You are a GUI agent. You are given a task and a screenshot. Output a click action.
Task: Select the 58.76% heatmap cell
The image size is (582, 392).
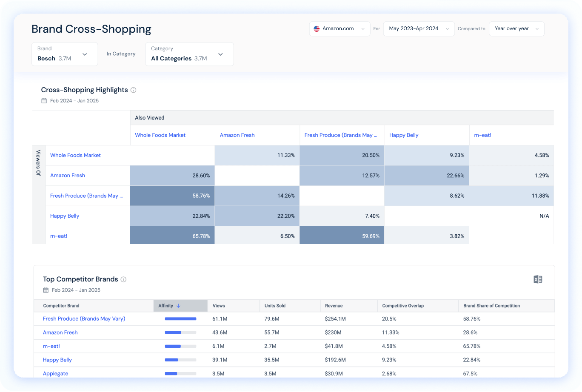coord(172,196)
